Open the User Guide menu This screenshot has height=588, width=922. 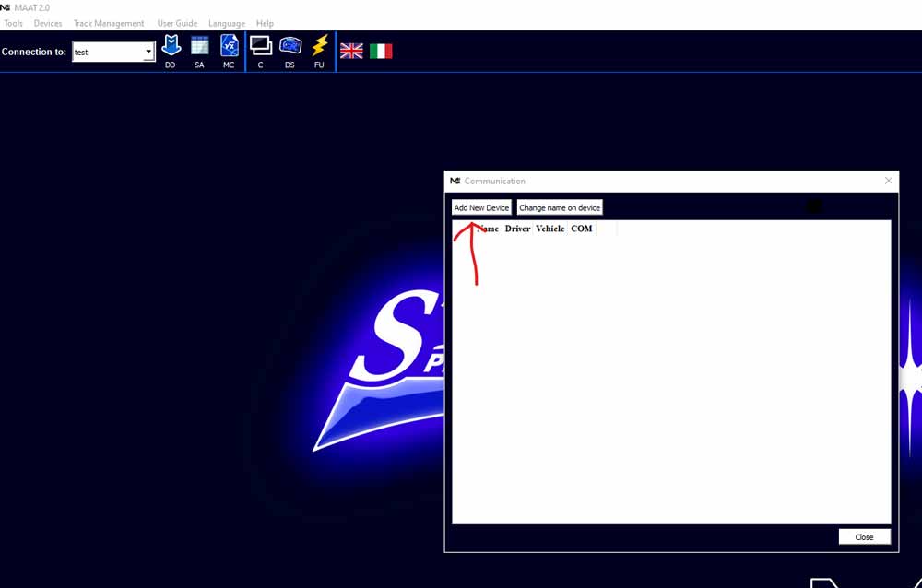coord(177,24)
